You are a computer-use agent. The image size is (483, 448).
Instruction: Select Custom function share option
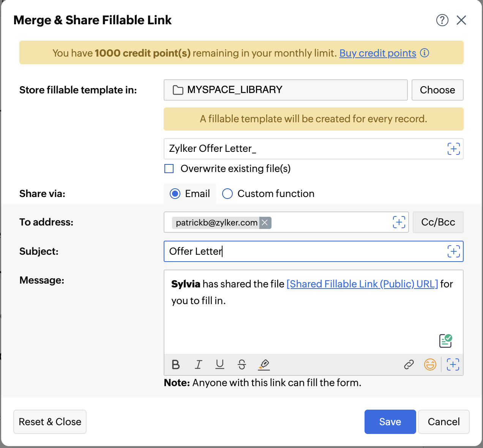[227, 194]
